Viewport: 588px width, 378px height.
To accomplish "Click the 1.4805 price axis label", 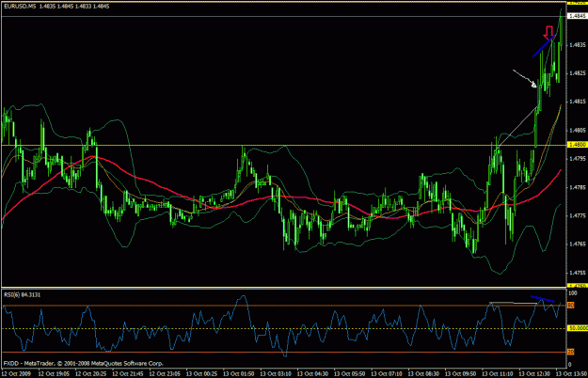I will coord(577,131).
